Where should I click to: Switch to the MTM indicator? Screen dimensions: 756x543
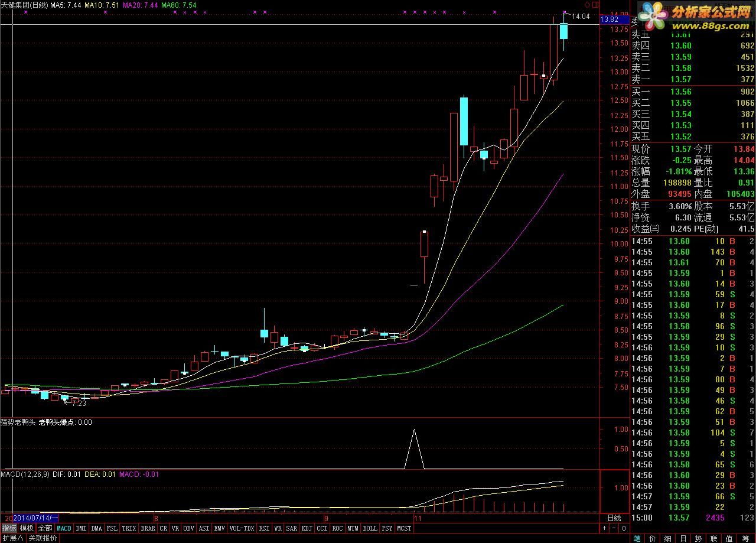(353, 528)
